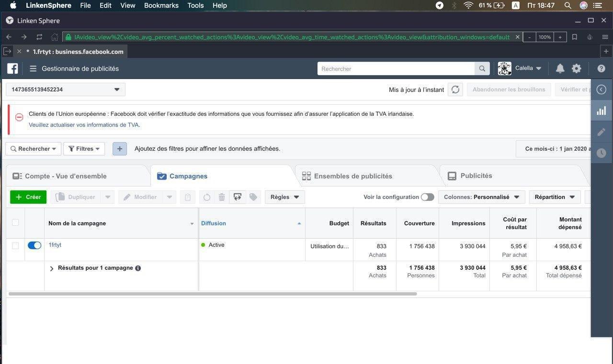Click the green Créer button

pyautogui.click(x=28, y=197)
